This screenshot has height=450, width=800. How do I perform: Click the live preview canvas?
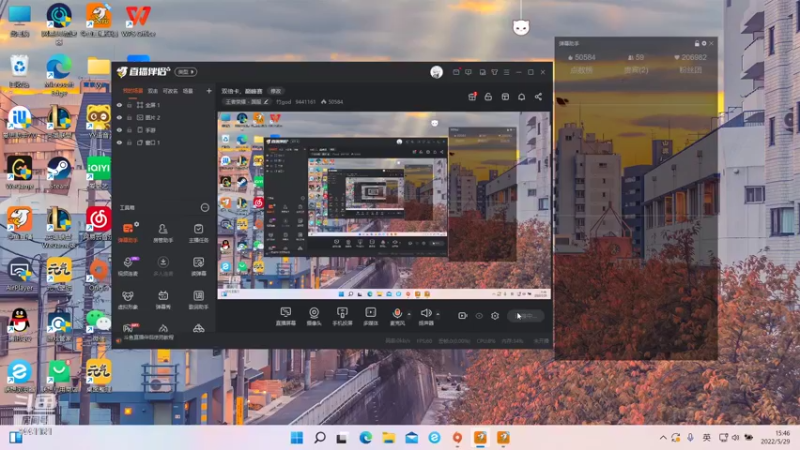click(384, 205)
